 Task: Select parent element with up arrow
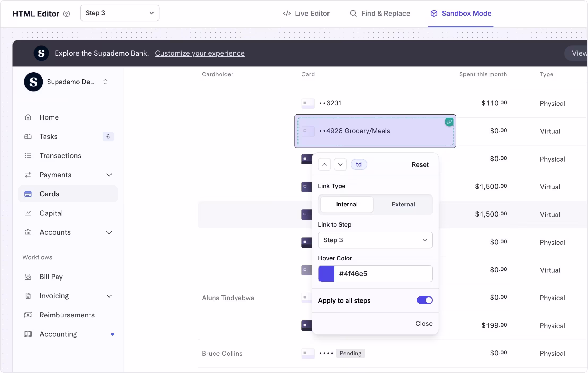pos(324,164)
